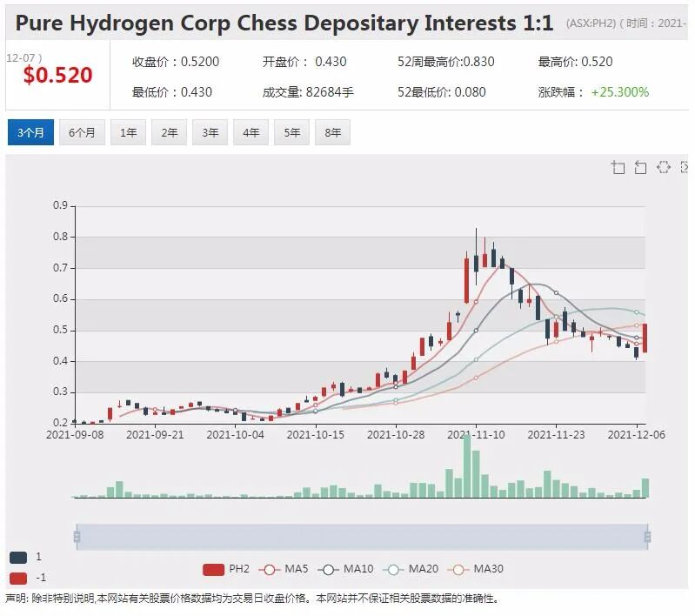Click the last red candlestick at 2021-12-06
Viewport: 695px width, 616px height.
pyautogui.click(x=645, y=338)
